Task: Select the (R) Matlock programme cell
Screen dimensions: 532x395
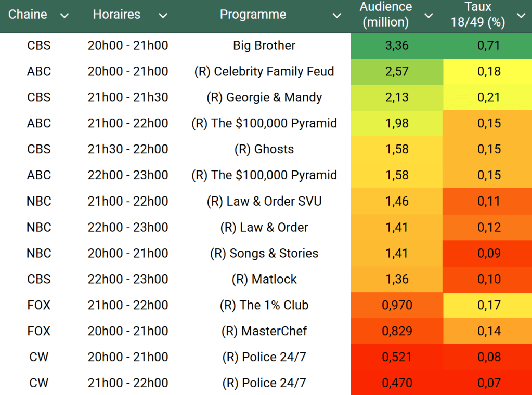Action: tap(264, 280)
